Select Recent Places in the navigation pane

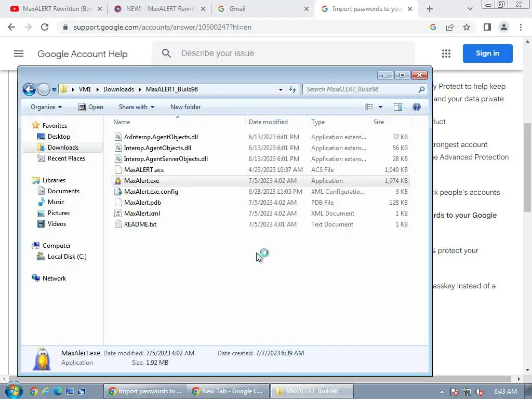pyautogui.click(x=61, y=158)
